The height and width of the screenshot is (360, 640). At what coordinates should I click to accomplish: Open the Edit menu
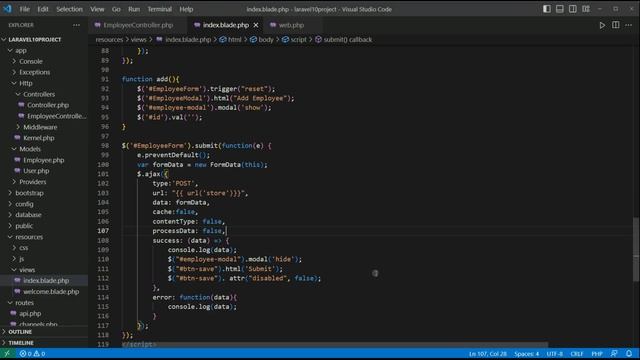coord(43,9)
